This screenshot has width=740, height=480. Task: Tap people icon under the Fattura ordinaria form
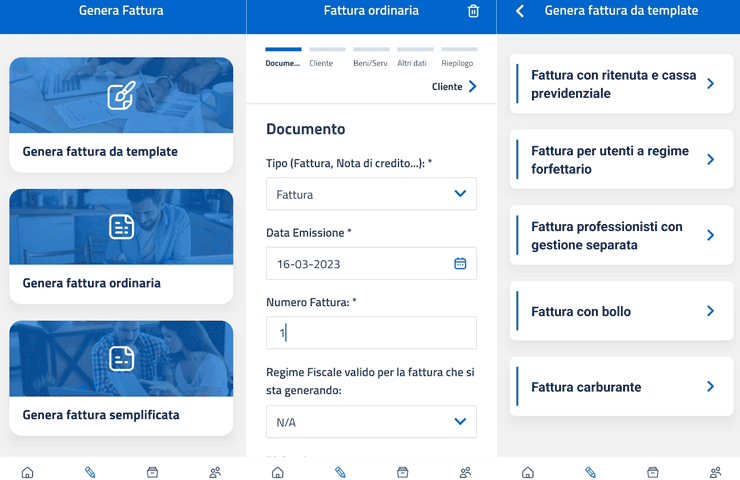pyautogui.click(x=465, y=472)
